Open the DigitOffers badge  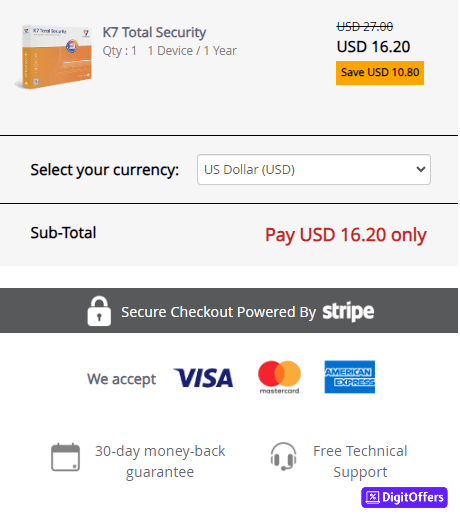404,497
